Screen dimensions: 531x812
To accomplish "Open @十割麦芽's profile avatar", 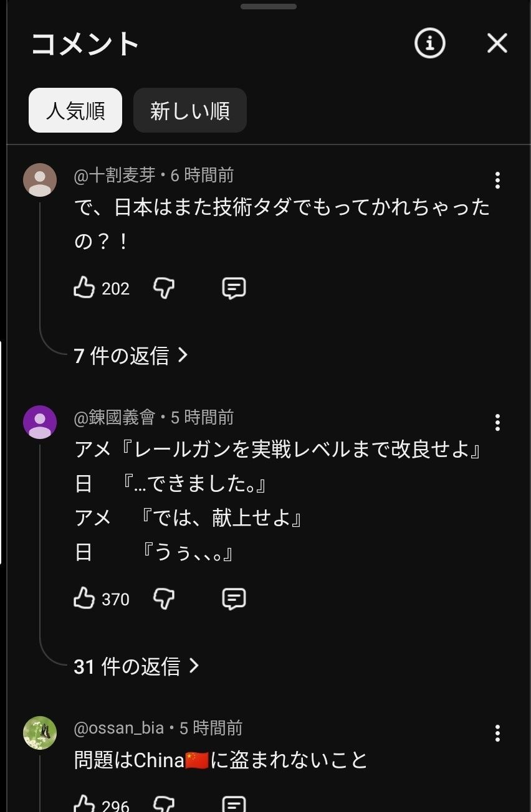I will pos(40,180).
